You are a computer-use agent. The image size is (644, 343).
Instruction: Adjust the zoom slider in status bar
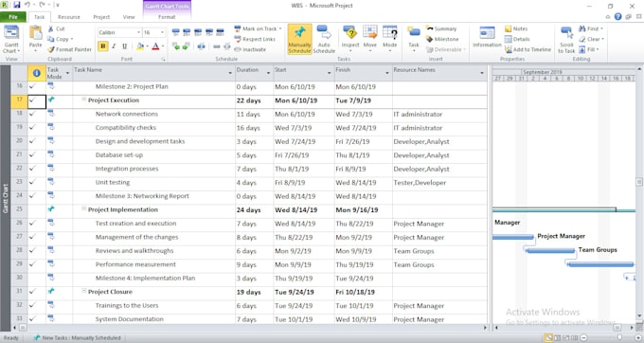point(619,337)
